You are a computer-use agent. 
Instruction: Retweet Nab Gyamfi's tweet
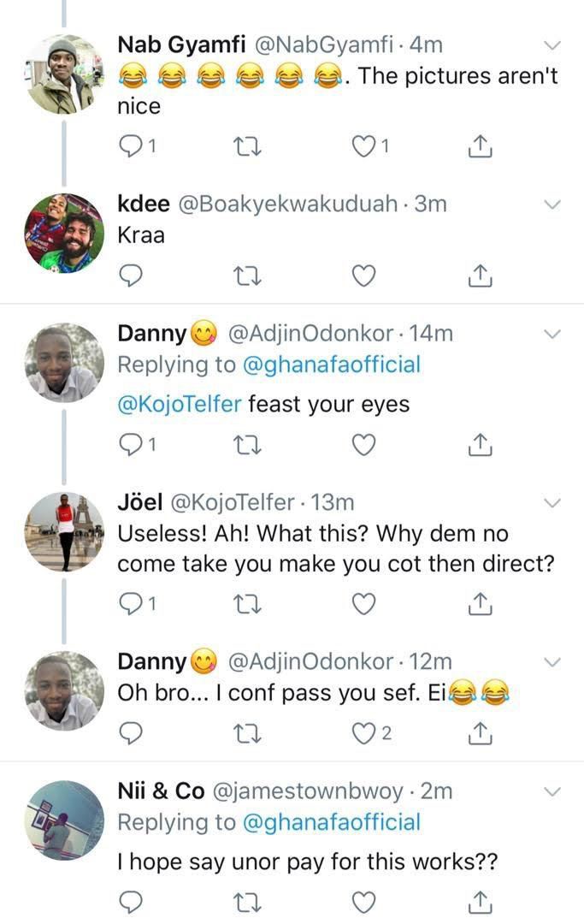247,147
